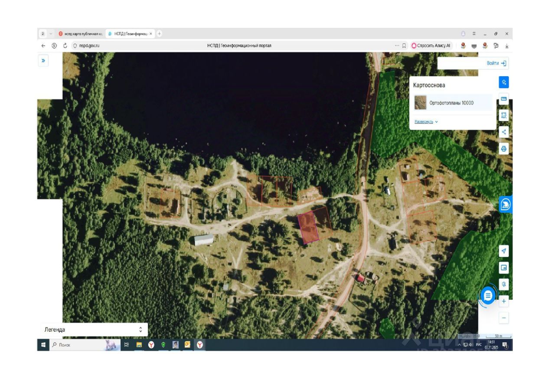Expand the left sidebar with double chevron
Viewport: 555px width, 392px height.
[x=43, y=61]
